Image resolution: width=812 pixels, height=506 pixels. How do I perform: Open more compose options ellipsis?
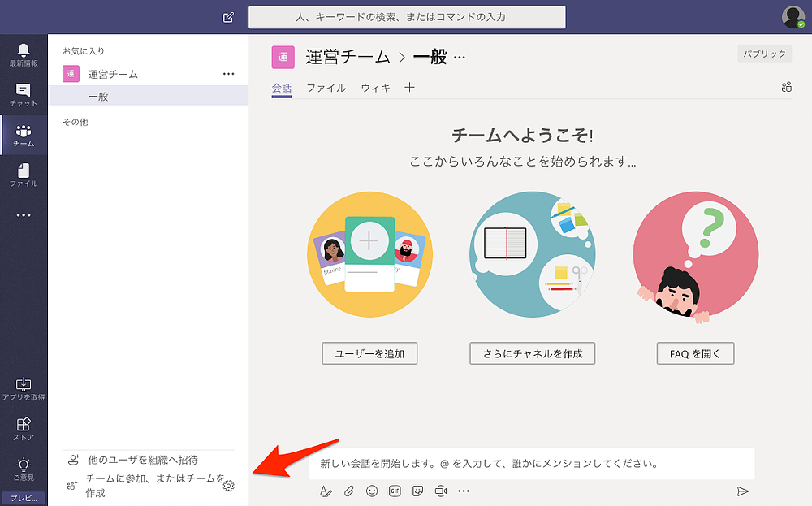464,491
